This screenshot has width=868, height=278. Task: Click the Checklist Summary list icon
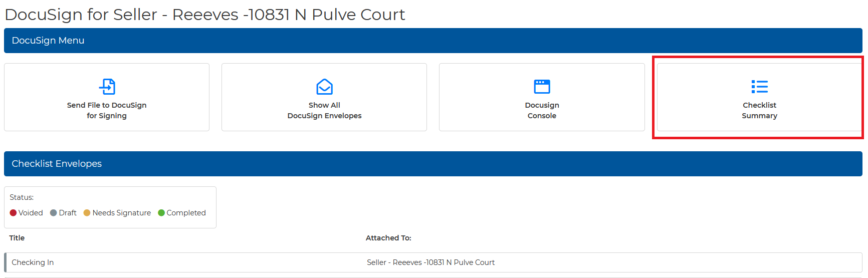759,87
